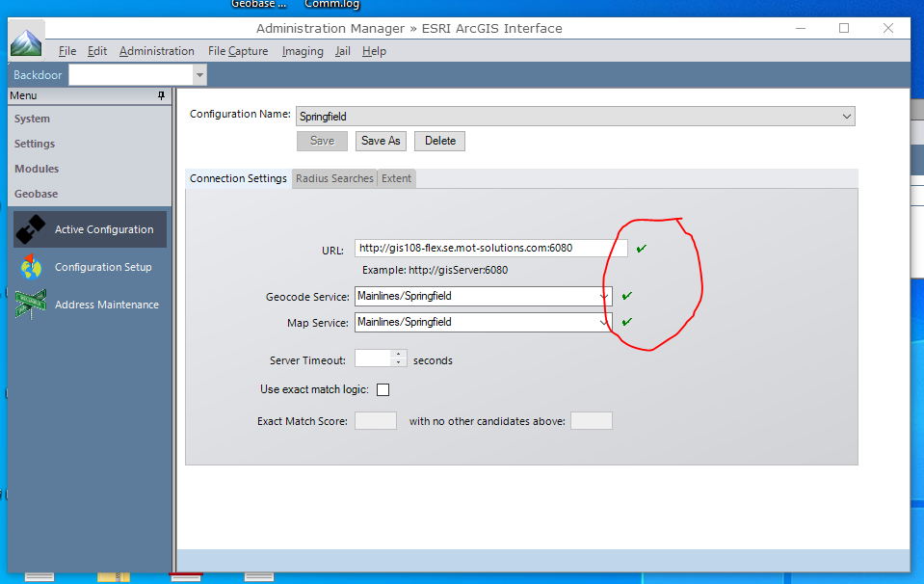Click into the URL input field
Screen dimensions: 924x584
coord(490,248)
